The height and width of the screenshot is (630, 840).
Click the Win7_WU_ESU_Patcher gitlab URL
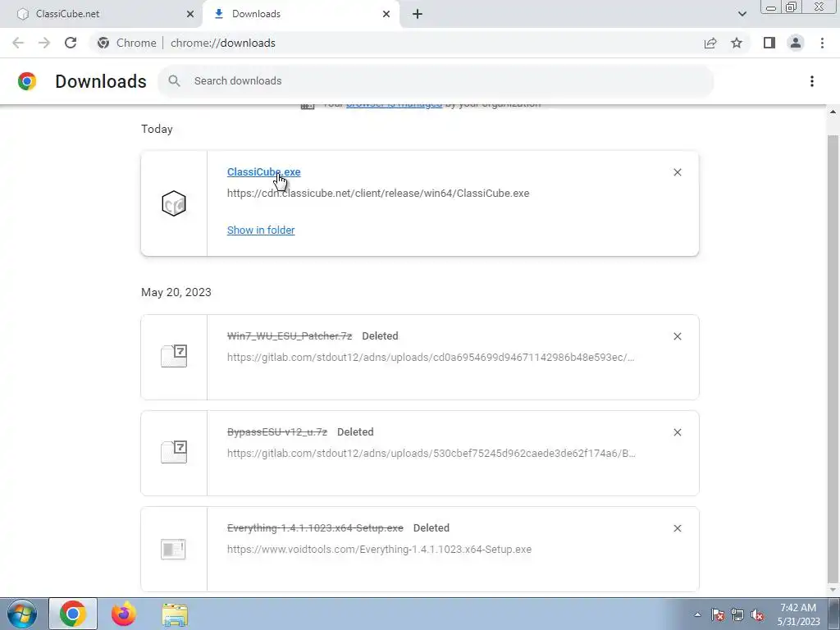pos(431,358)
